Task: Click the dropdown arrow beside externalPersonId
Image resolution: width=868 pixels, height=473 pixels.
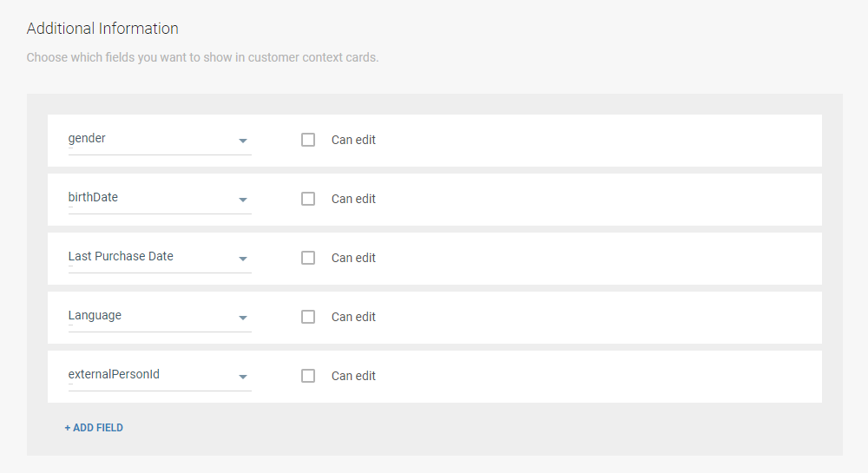Action: point(243,377)
